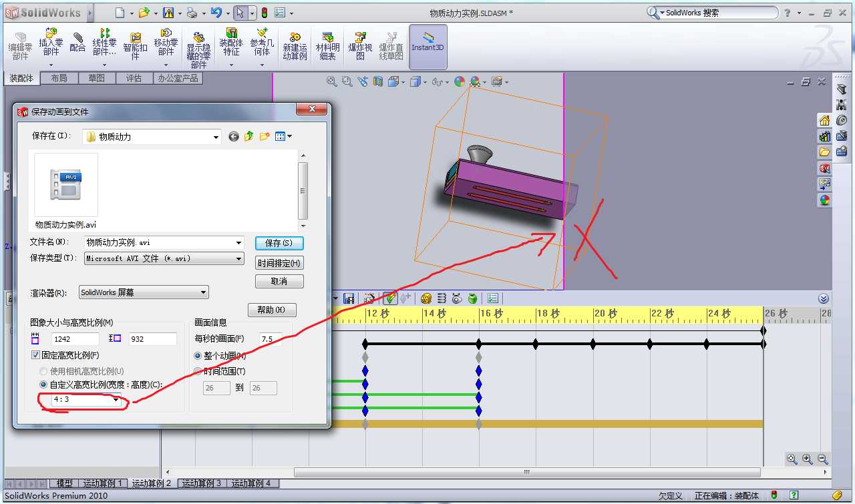The height and width of the screenshot is (504, 855).
Task: Go up one folder level in save dialog
Action: tap(248, 136)
